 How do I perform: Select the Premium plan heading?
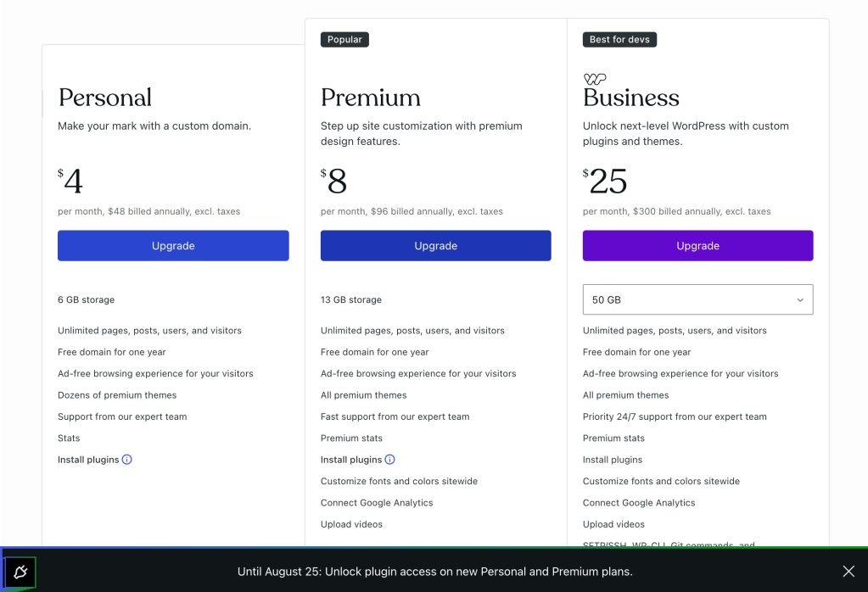pos(371,98)
